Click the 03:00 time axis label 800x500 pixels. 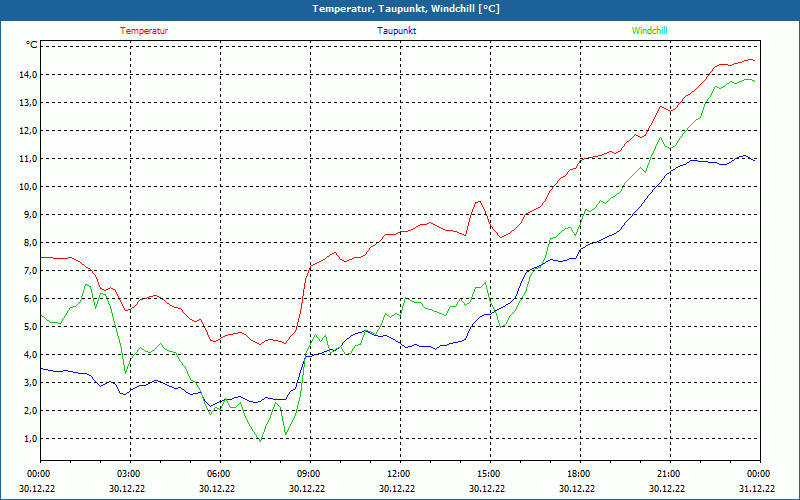point(130,474)
